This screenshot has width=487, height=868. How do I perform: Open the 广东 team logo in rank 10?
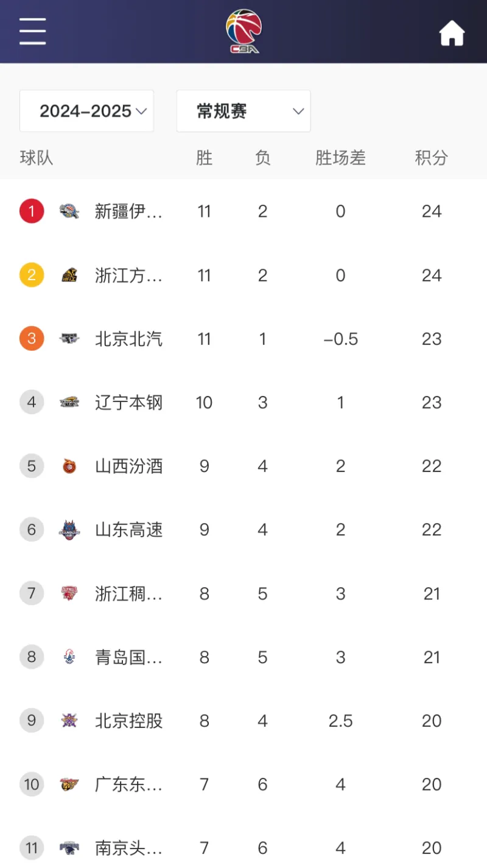(69, 784)
